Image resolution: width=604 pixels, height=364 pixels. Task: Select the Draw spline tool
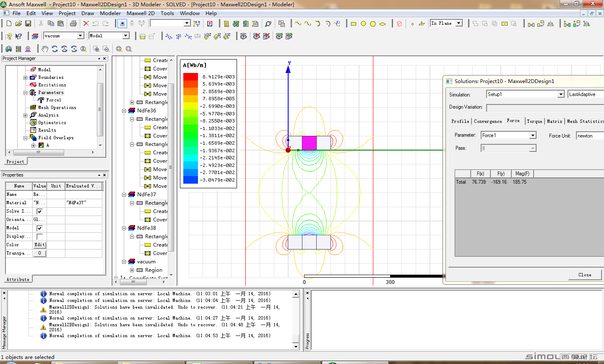(x=308, y=23)
